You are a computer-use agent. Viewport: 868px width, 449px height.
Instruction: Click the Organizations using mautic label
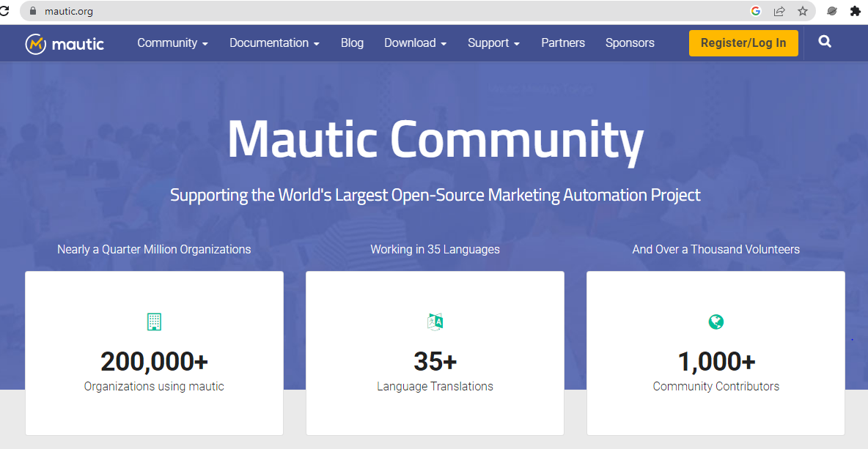coord(154,387)
